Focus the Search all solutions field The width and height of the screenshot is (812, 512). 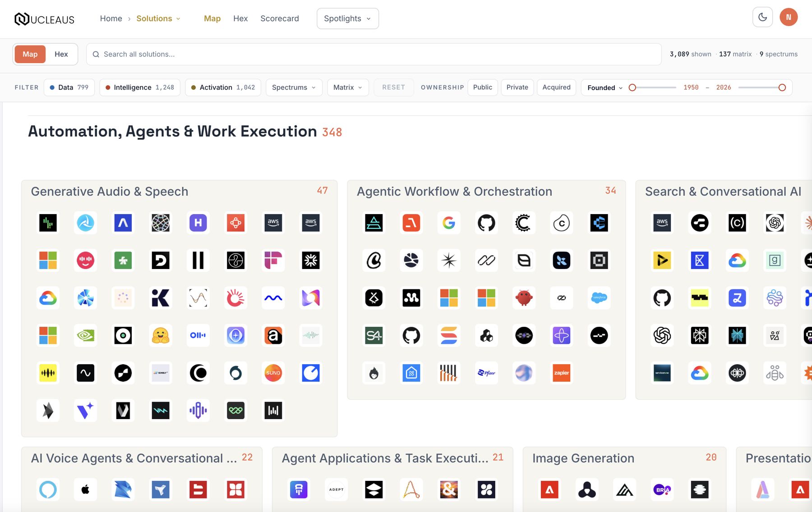click(x=374, y=54)
